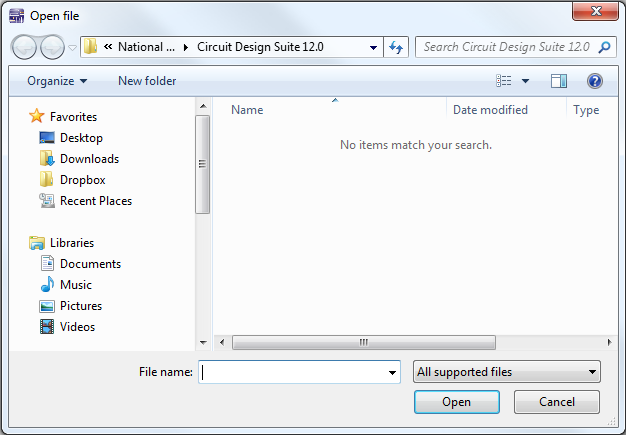626x435 pixels.
Task: Click the blue Help question mark icon
Action: pos(595,81)
